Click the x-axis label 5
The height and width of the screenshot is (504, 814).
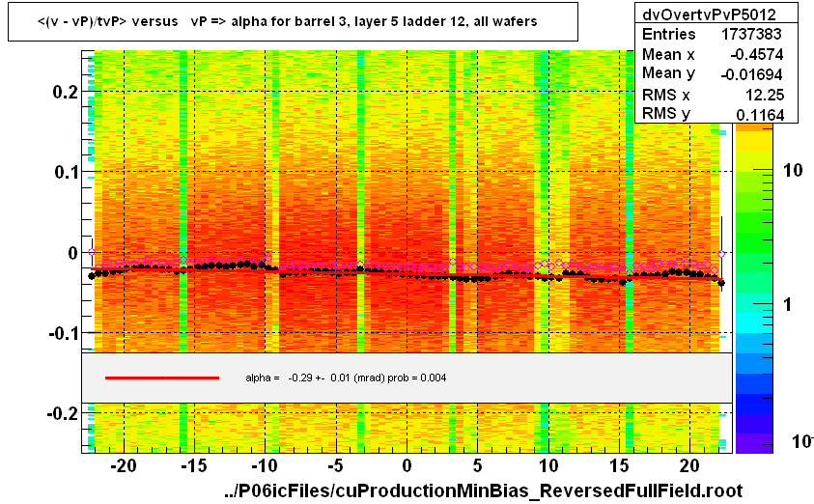[x=477, y=465]
